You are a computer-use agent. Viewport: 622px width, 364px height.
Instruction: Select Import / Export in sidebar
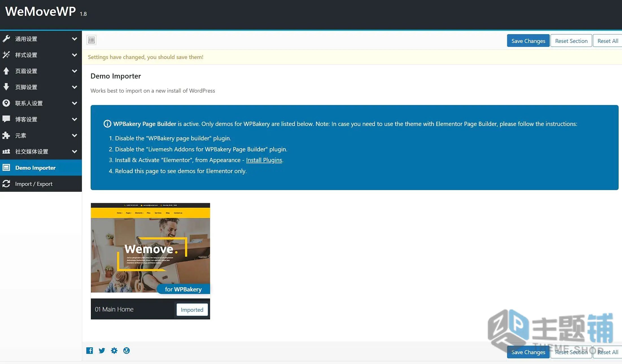[x=41, y=184]
